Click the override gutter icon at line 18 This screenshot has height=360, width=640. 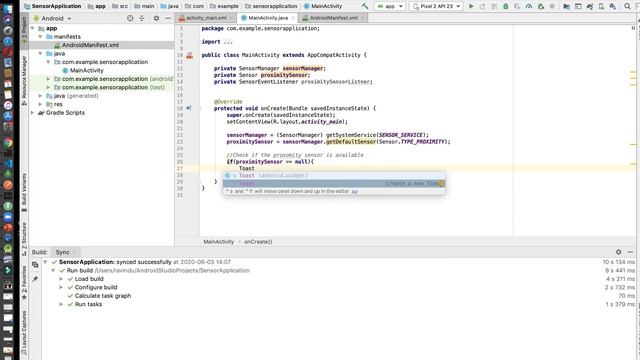point(189,108)
